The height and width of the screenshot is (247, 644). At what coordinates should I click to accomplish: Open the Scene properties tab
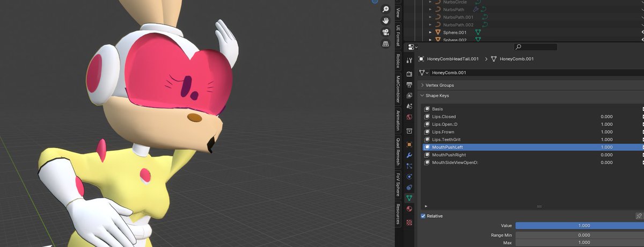coord(409,106)
